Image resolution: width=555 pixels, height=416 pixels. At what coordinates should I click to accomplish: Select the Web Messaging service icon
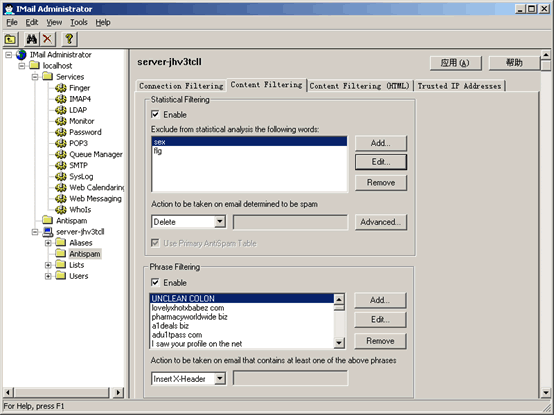61,199
